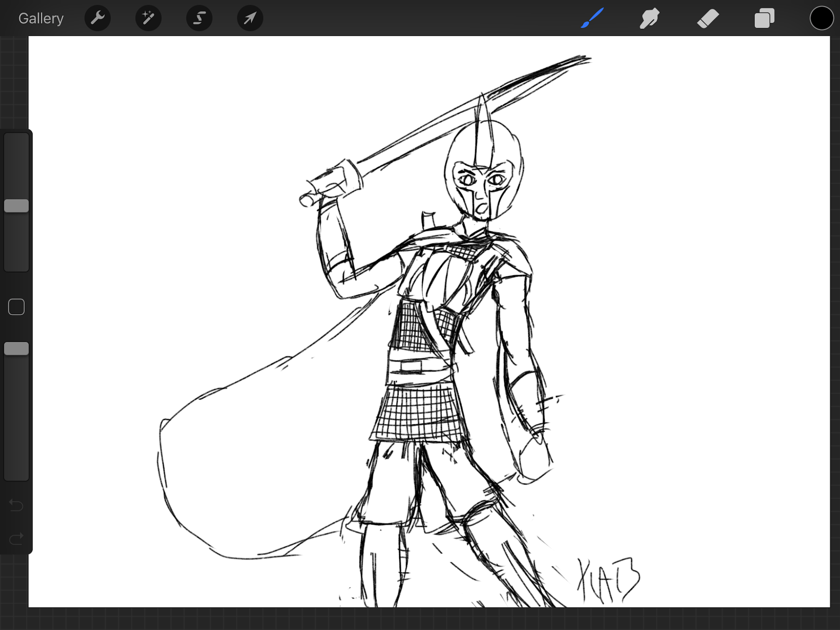The image size is (840, 630).
Task: Open the Actions wrench menu
Action: pyautogui.click(x=97, y=18)
